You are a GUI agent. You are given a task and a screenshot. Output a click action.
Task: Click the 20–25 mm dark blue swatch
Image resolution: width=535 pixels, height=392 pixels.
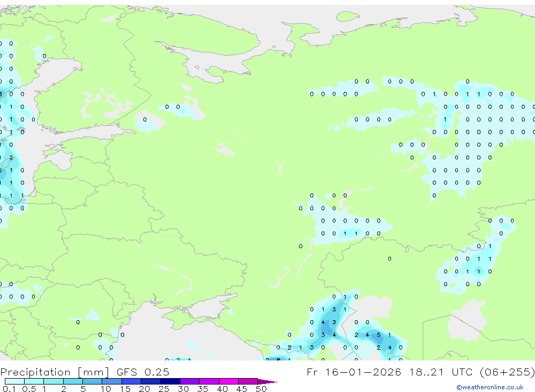tap(151, 381)
